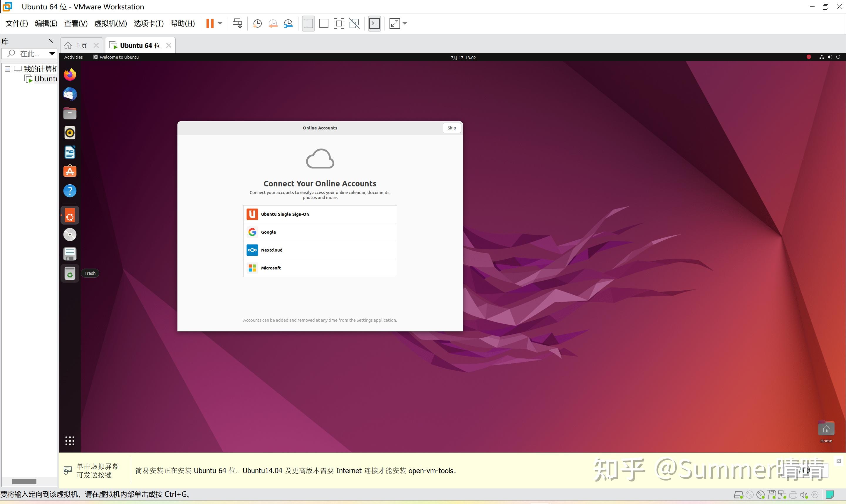846x504 pixels.
Task: Open the Trash from the dock
Action: click(x=69, y=273)
